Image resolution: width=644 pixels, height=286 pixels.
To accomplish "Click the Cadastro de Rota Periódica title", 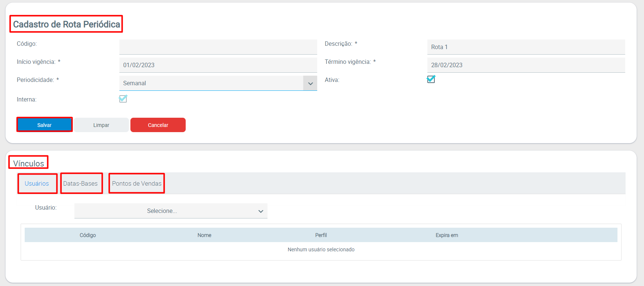I will tap(66, 24).
